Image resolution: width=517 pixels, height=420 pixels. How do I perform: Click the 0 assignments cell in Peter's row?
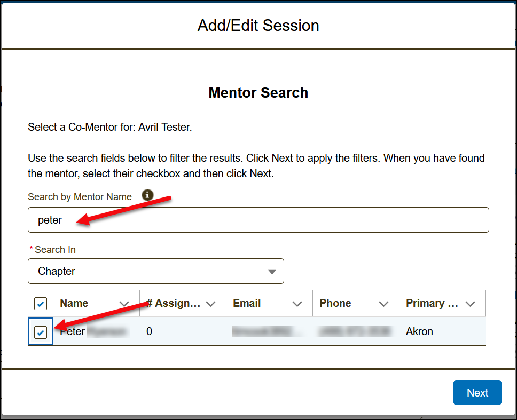point(150,331)
